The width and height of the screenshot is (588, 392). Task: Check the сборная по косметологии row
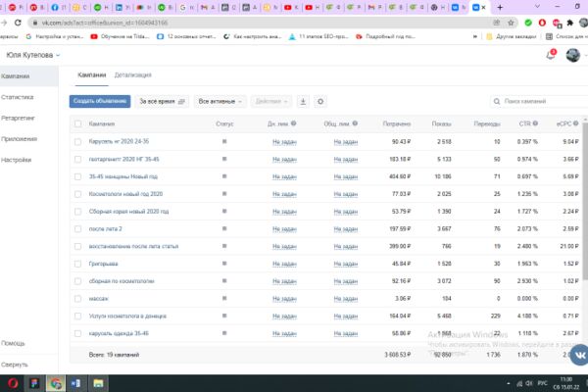pyautogui.click(x=77, y=281)
